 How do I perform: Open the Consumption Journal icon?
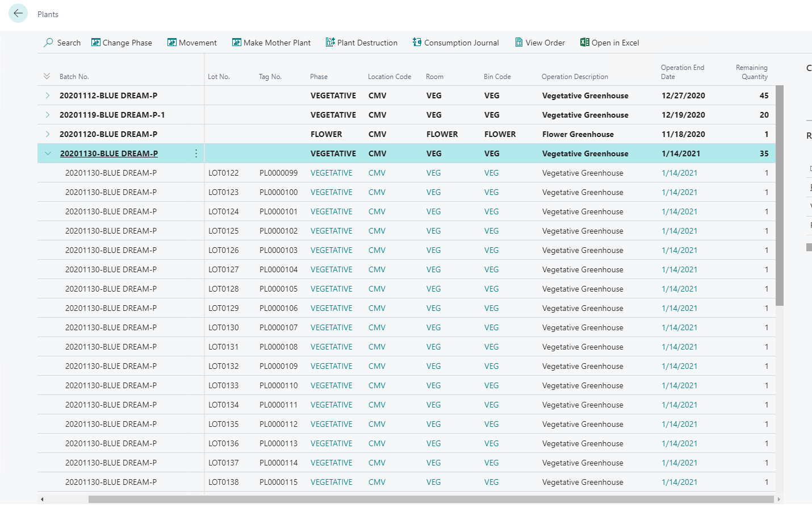point(417,43)
